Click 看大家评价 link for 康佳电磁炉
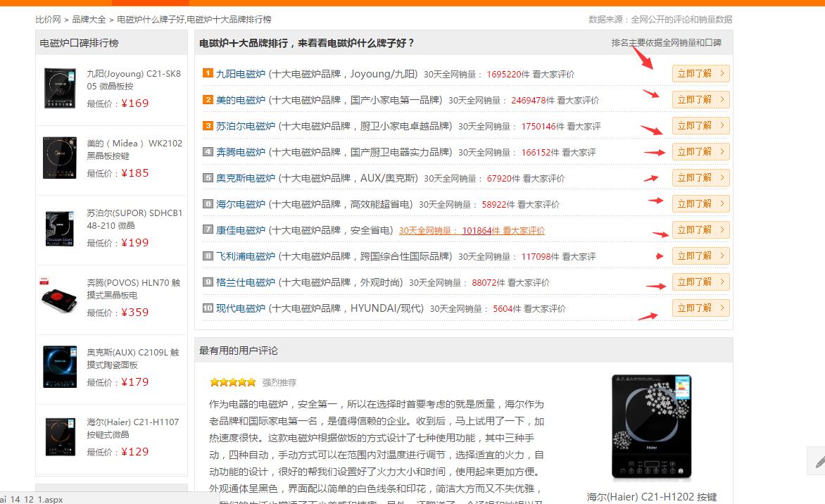Image resolution: width=825 pixels, height=504 pixels. (524, 230)
